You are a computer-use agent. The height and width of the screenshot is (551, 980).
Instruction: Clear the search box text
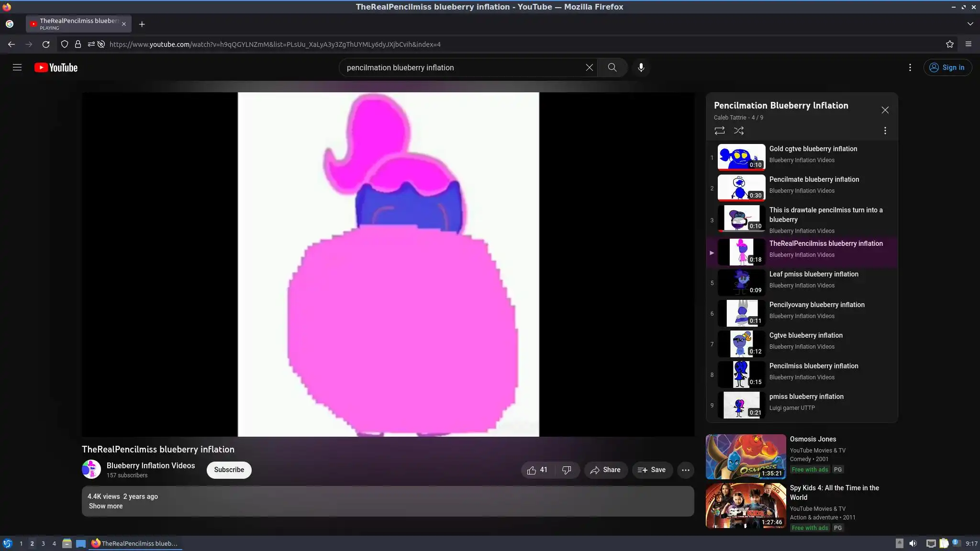tap(589, 67)
